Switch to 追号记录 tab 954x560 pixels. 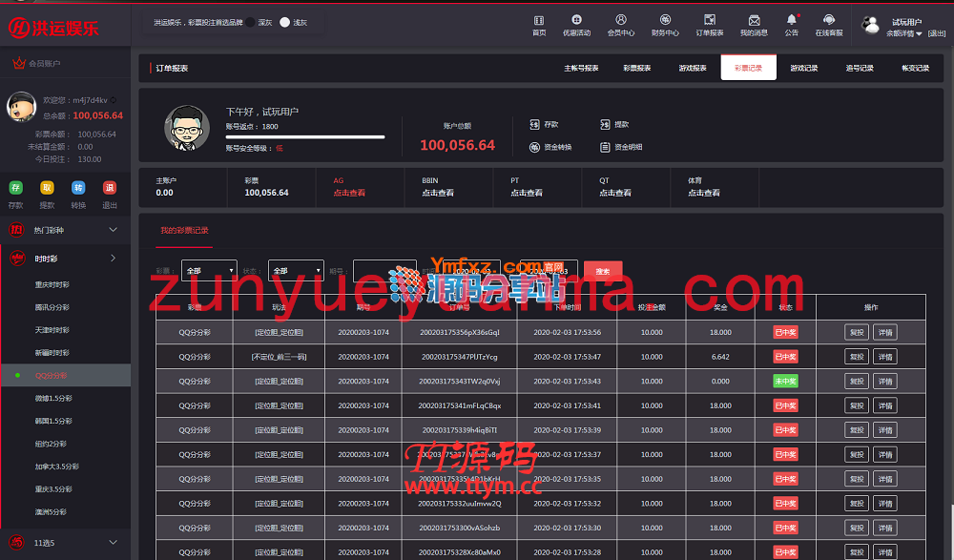coord(860,68)
